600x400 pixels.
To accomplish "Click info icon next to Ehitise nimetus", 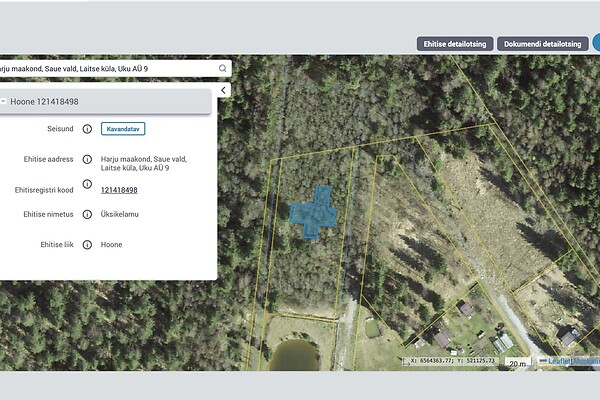I will (87, 214).
